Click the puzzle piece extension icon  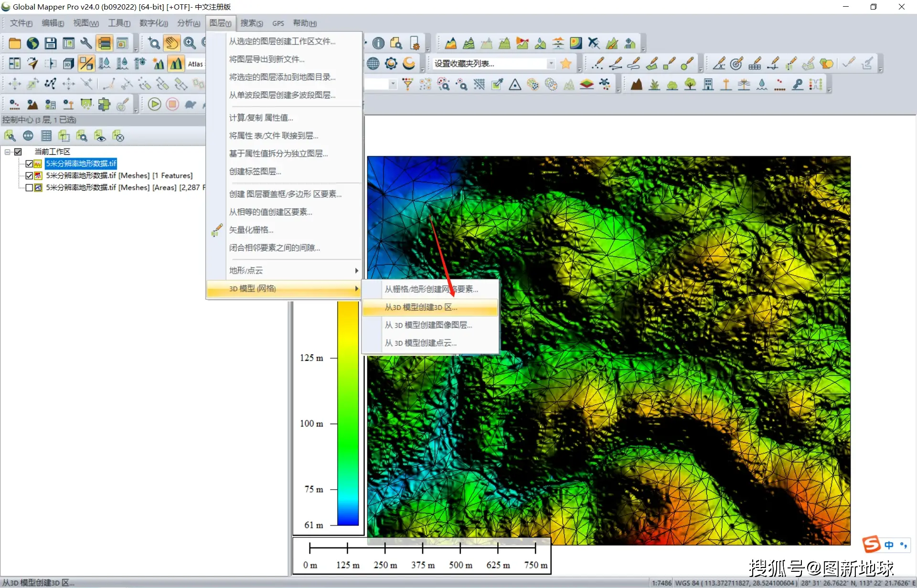point(104,104)
